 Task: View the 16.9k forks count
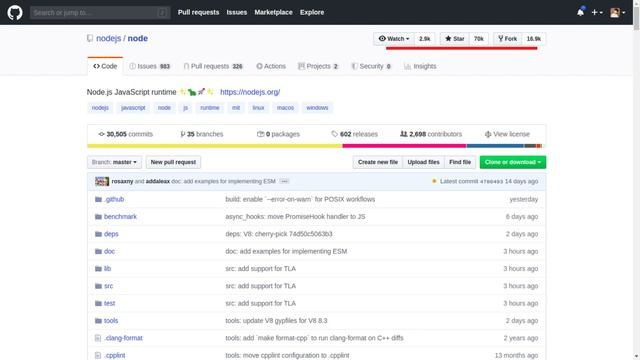tap(533, 39)
